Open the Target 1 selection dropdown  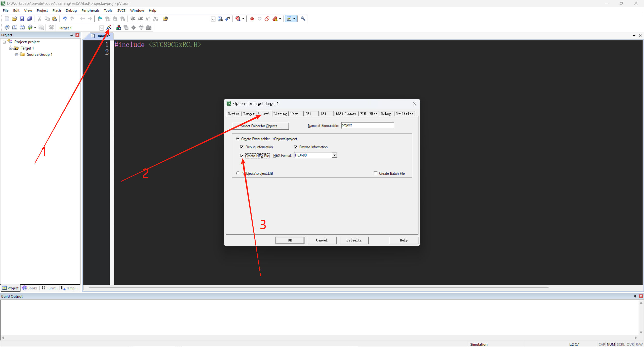pos(102,28)
